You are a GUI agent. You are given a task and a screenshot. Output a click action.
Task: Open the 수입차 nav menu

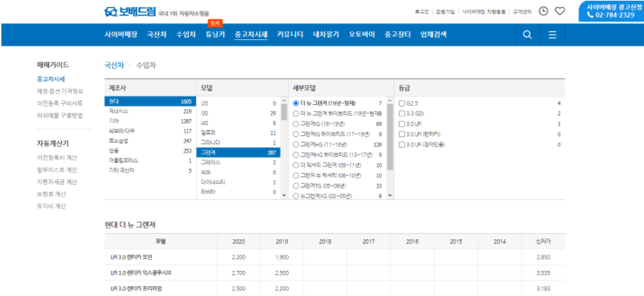click(186, 35)
